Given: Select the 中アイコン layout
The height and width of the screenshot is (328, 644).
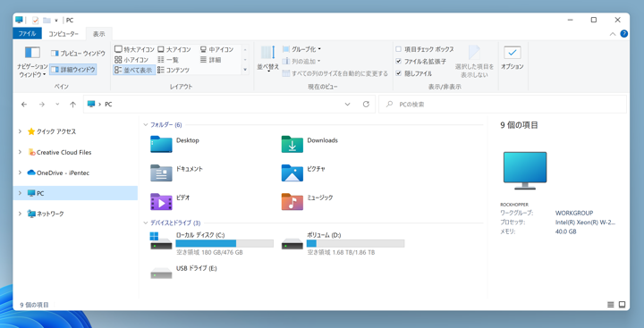Looking at the screenshot, I should pos(216,50).
